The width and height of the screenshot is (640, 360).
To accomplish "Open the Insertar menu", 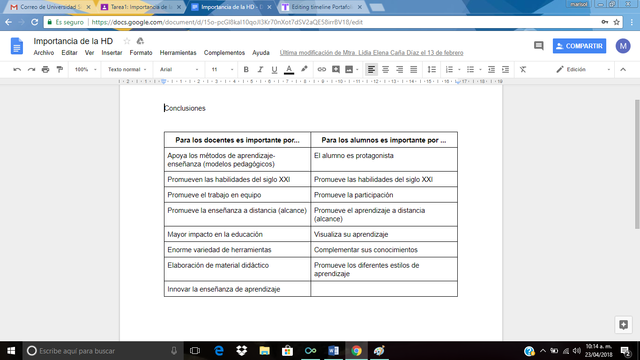I will [112, 53].
